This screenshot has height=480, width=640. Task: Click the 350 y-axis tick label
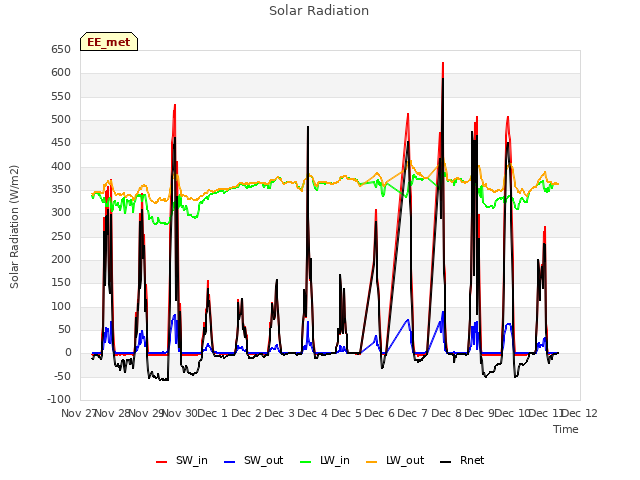[x=61, y=190]
